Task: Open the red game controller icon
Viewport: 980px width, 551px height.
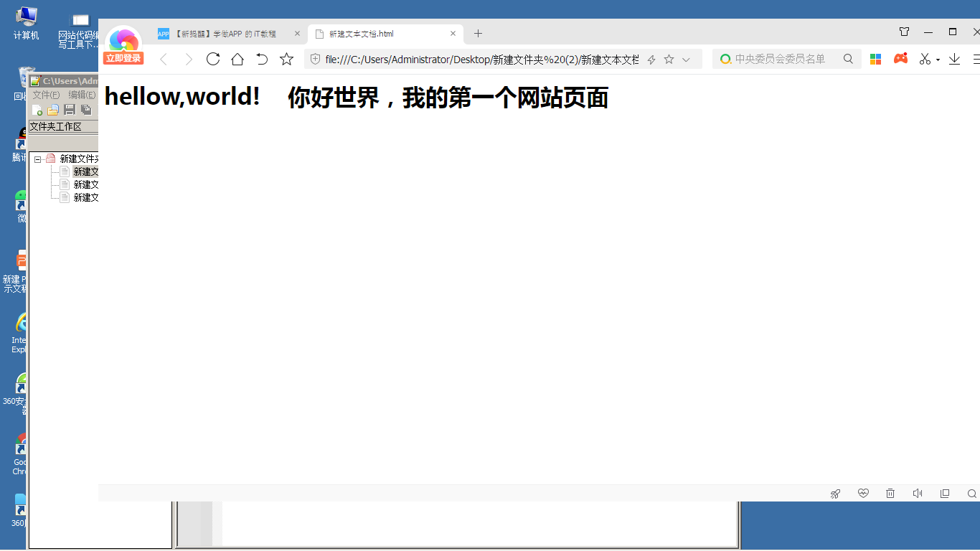Action: point(900,59)
